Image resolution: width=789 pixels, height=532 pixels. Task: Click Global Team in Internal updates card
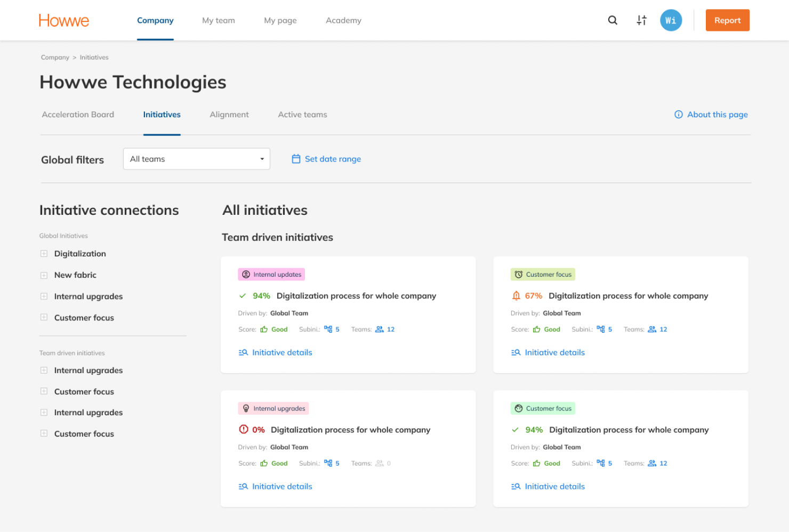[x=289, y=313]
